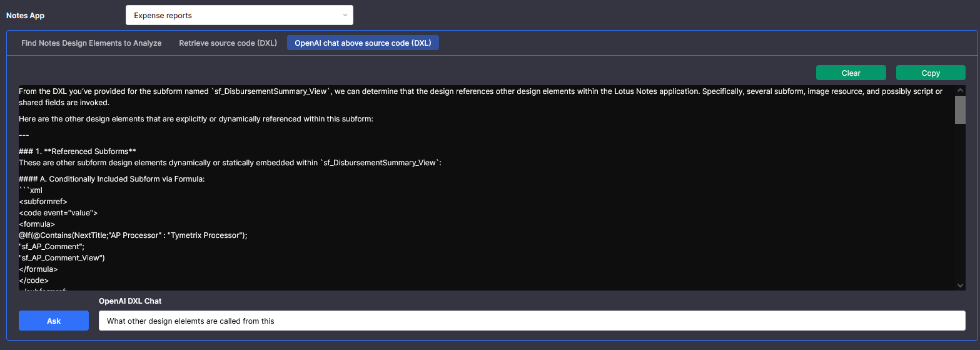This screenshot has height=350, width=980.
Task: Click the paragraph starting "From the DXL you've provided"
Action: (x=481, y=97)
